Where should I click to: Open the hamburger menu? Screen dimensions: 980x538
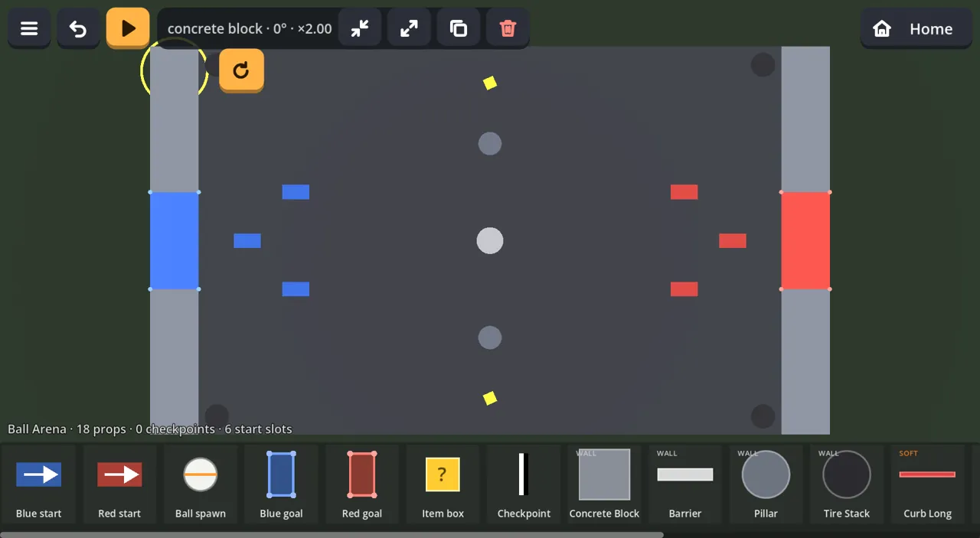tap(29, 28)
